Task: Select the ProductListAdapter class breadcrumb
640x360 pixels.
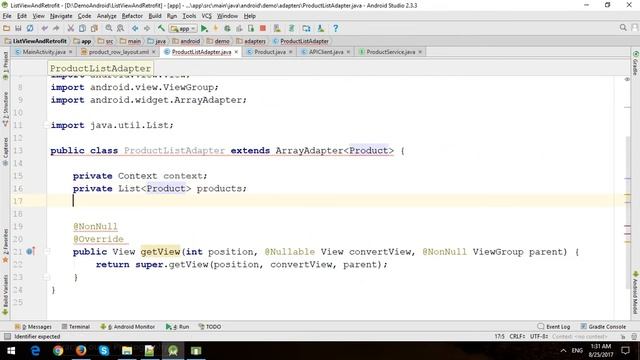Action: (300, 41)
